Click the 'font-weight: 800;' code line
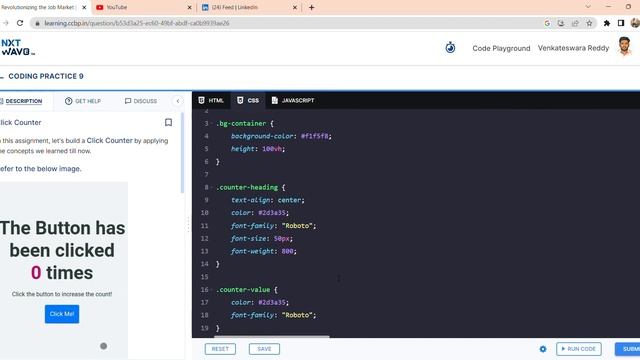 click(x=264, y=251)
